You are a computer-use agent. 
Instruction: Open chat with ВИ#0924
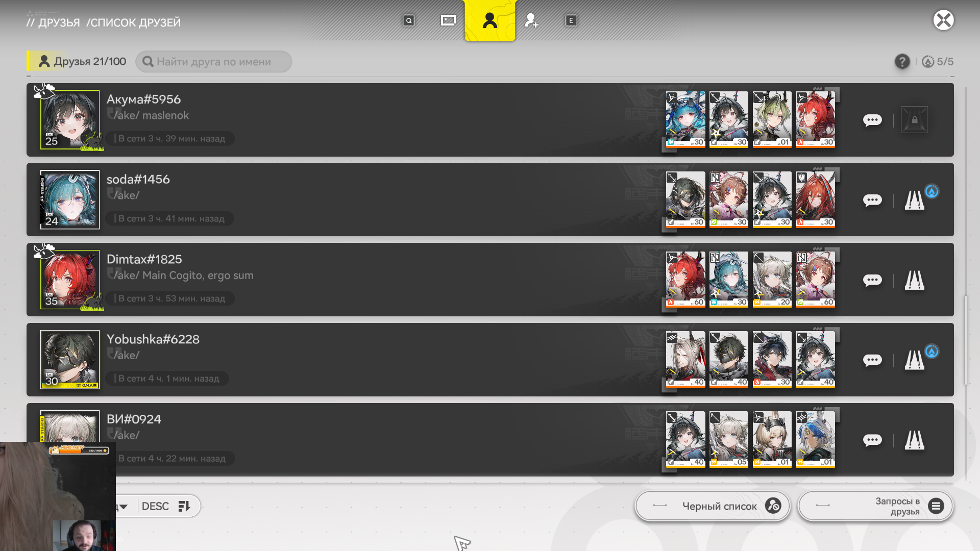[872, 440]
